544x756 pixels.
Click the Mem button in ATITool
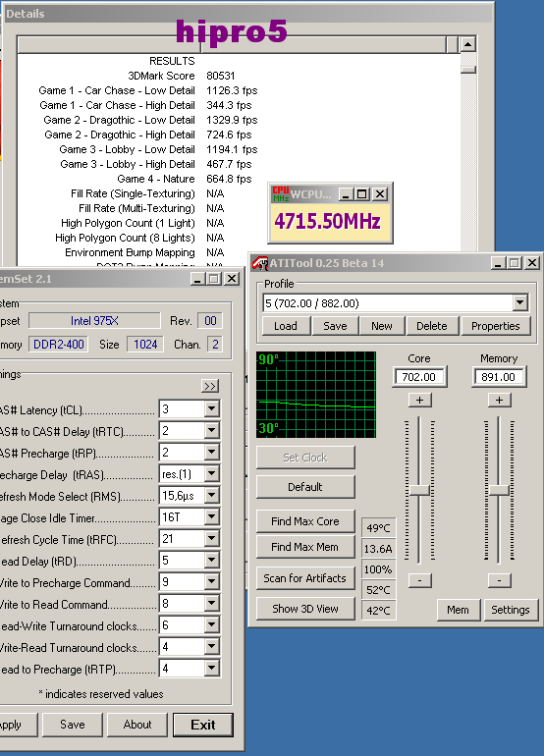coord(459,610)
